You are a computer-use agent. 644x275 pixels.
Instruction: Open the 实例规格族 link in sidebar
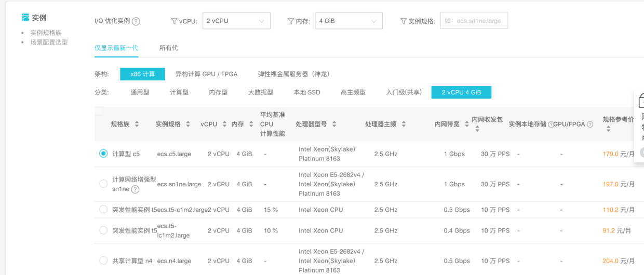pos(46,33)
